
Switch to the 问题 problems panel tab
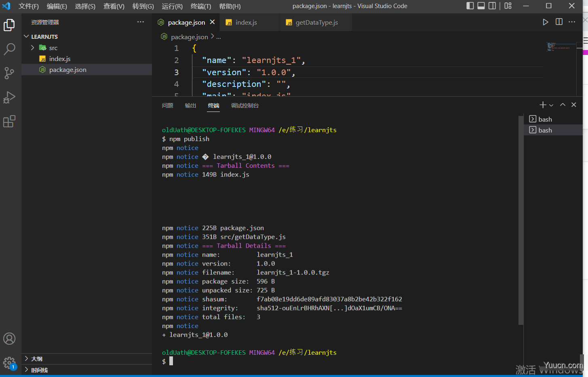coord(167,105)
